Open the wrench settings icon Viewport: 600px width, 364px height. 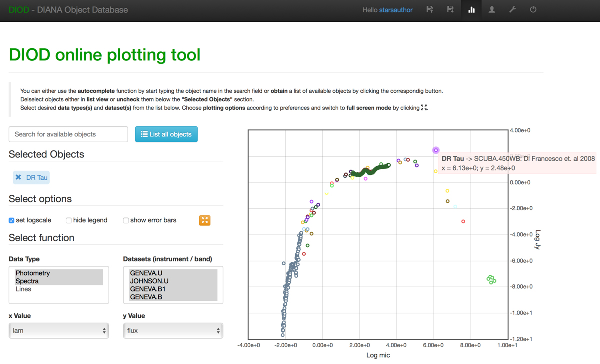coord(512,10)
